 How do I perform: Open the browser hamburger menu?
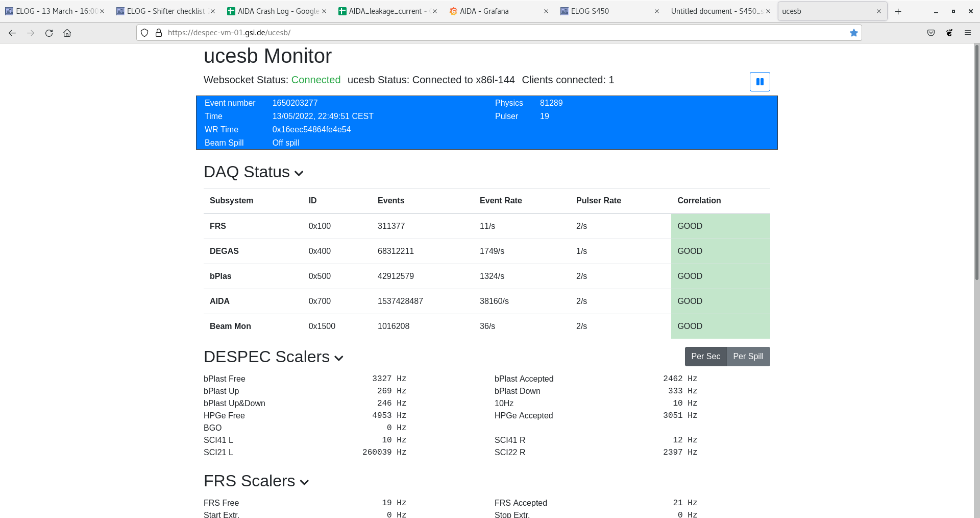[968, 33]
